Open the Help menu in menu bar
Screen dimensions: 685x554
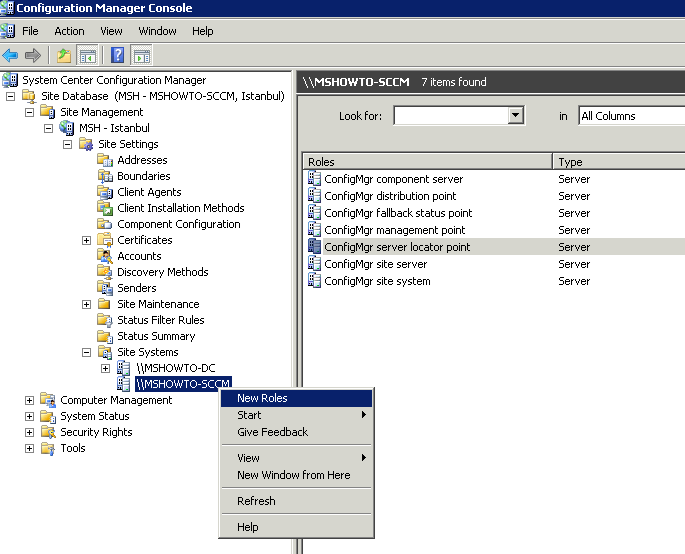click(203, 31)
